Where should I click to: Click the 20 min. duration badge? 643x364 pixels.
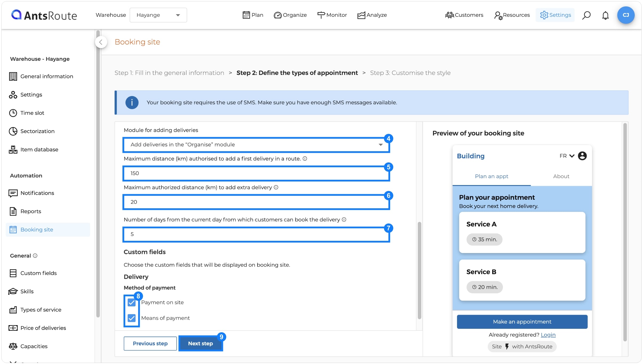click(485, 287)
